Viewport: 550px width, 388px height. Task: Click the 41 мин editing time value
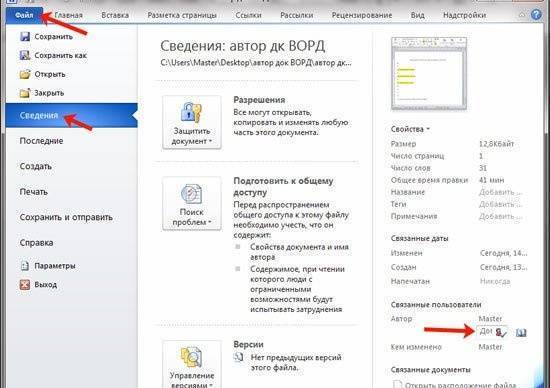[491, 180]
